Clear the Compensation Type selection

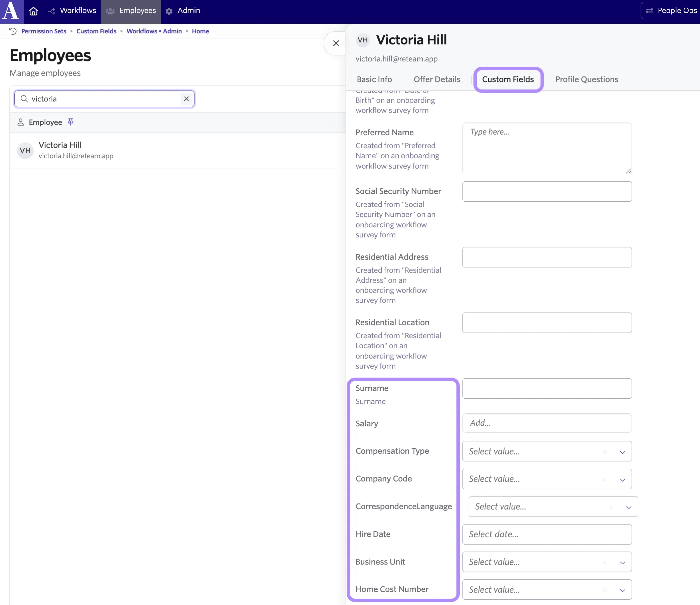604,451
